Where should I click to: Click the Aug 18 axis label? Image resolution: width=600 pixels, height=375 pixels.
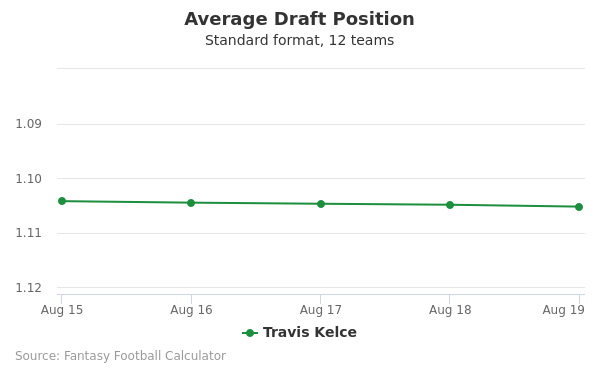(450, 310)
